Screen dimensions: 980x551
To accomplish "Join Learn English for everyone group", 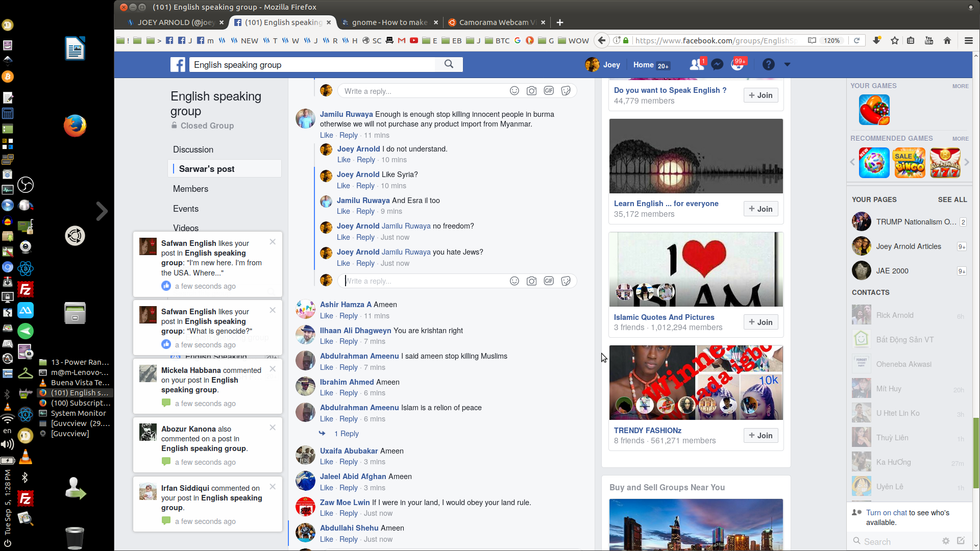I will [761, 209].
